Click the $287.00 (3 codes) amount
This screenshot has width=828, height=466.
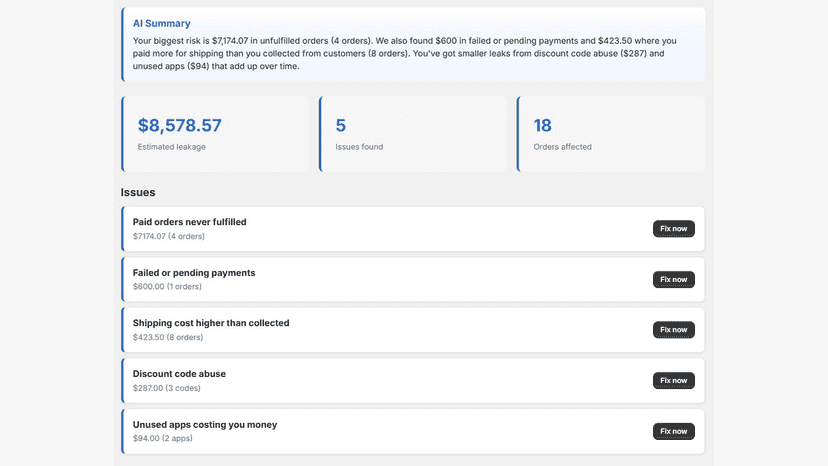[x=166, y=388]
